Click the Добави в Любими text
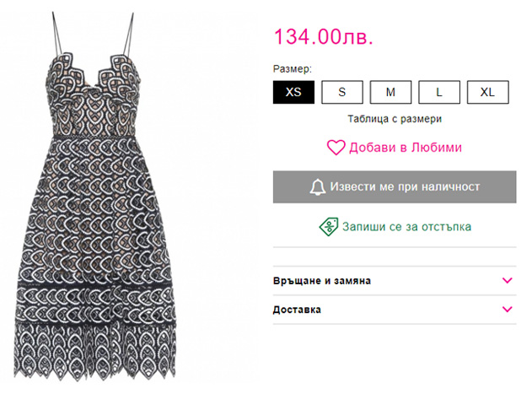This screenshot has width=532, height=394. click(x=405, y=148)
